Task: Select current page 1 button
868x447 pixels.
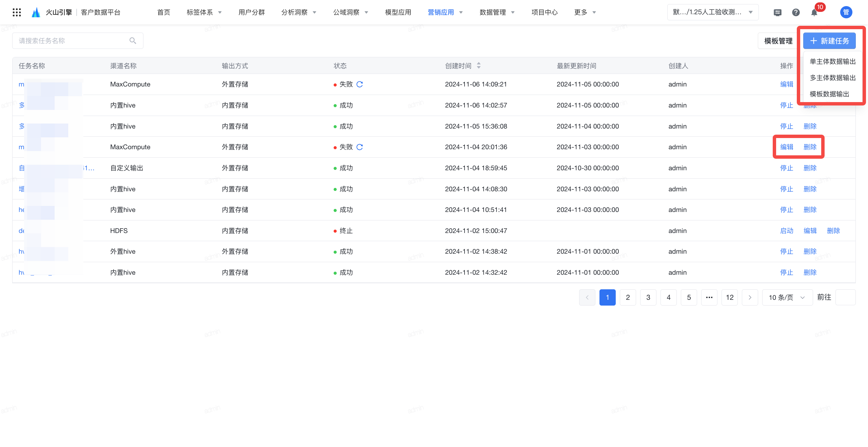Action: (608, 297)
